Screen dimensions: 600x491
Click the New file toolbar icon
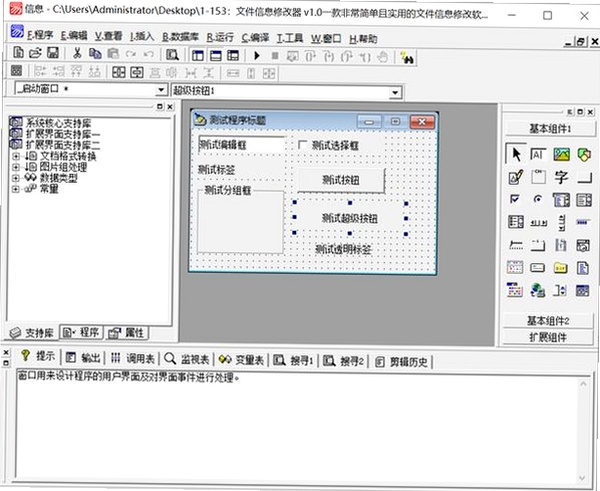click(18, 52)
